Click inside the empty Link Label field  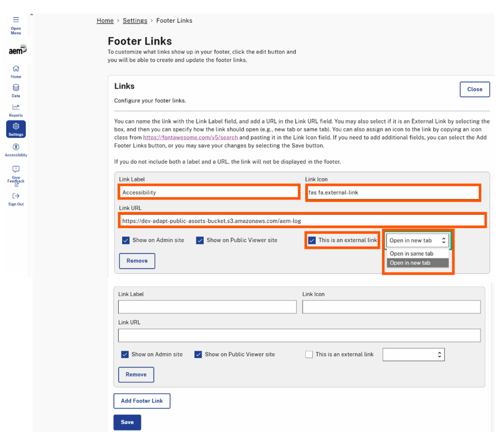pyautogui.click(x=207, y=306)
